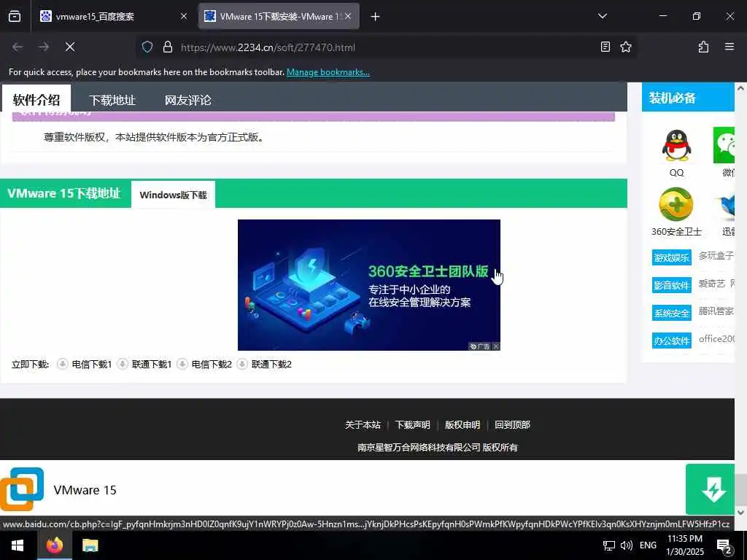Click Firefox icon in taskbar
The height and width of the screenshot is (560, 747).
[x=54, y=545]
